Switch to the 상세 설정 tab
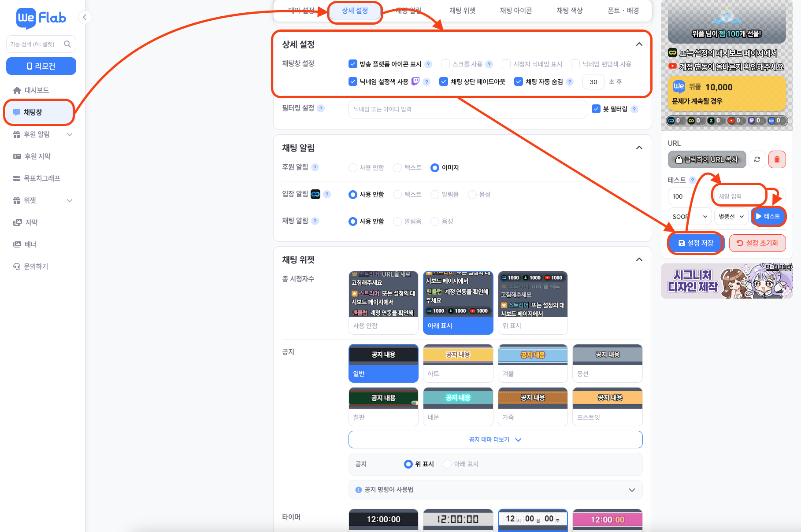Viewport: 801px width, 532px height. click(355, 11)
